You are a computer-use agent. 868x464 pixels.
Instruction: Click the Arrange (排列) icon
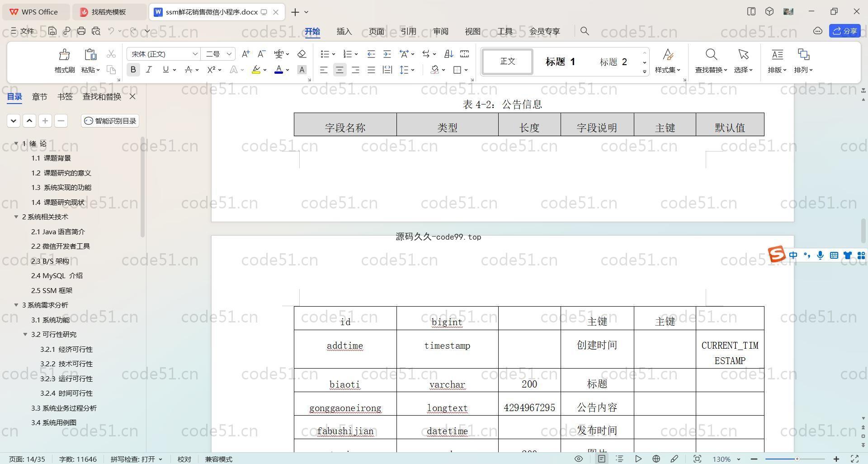(803, 55)
